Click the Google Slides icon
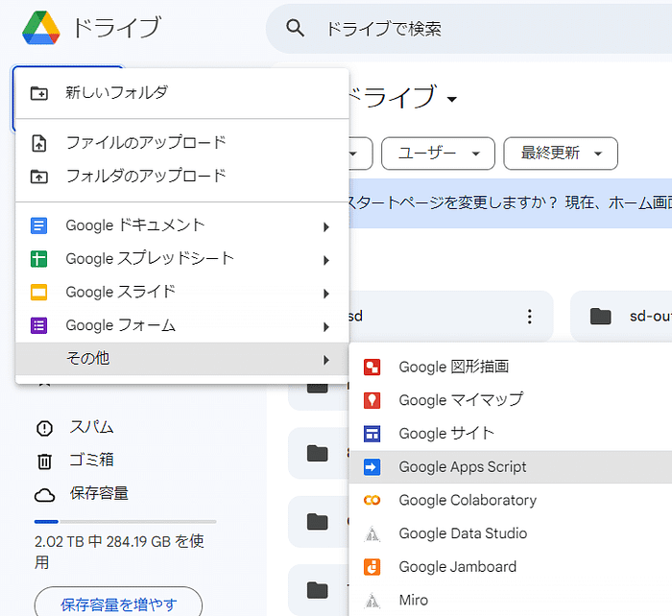Screen dimensions: 672x616 click(x=39, y=293)
